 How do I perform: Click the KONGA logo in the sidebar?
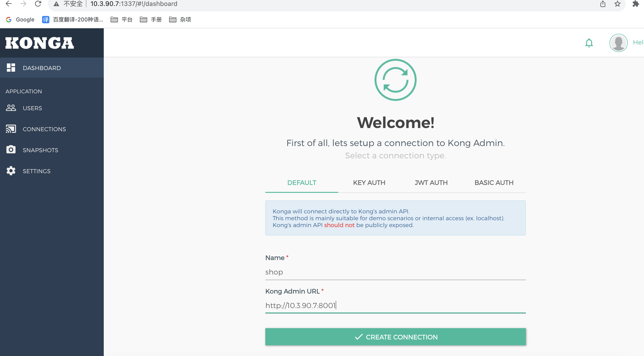pyautogui.click(x=40, y=43)
